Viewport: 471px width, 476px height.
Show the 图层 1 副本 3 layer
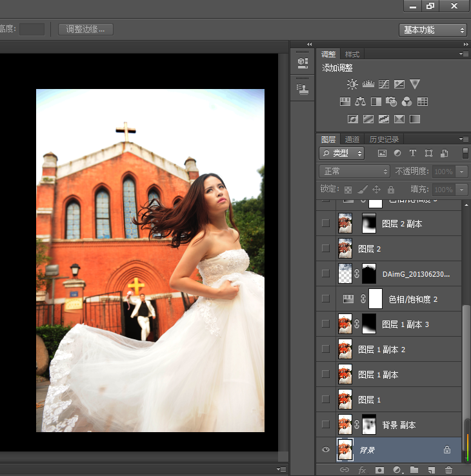(x=326, y=324)
